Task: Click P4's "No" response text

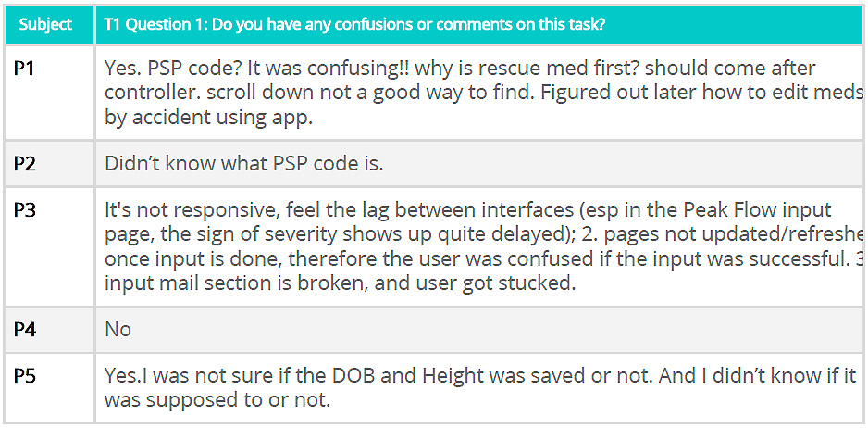Action: (118, 330)
